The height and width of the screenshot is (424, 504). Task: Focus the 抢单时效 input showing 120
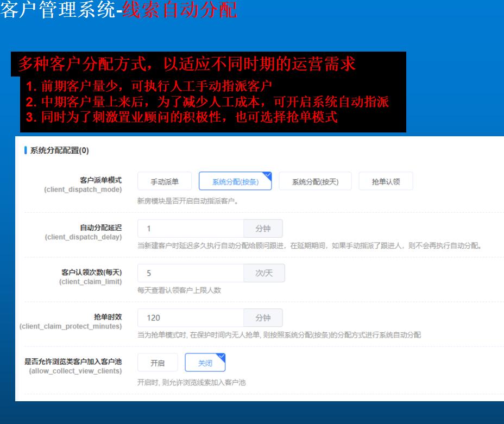(x=190, y=318)
